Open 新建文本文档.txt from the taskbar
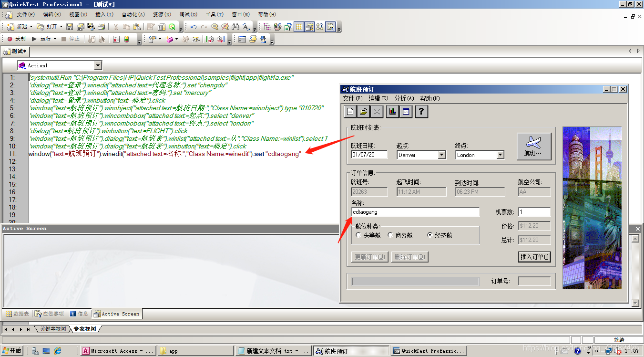 pos(274,351)
